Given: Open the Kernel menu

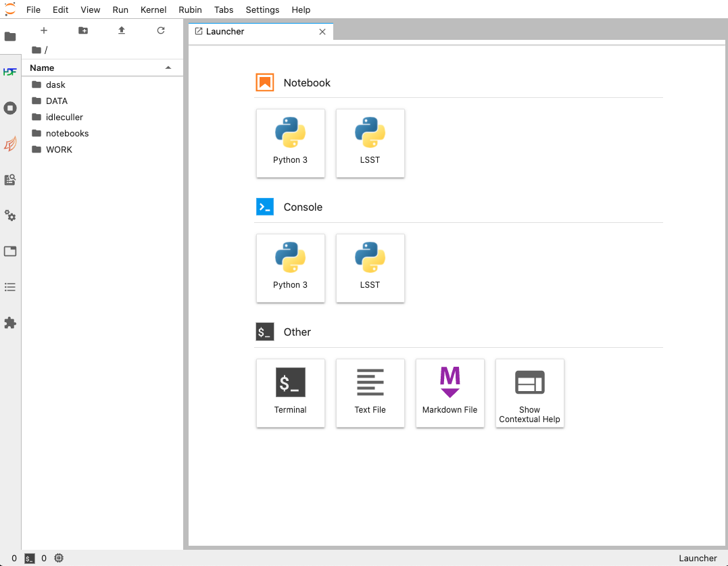Looking at the screenshot, I should point(153,9).
